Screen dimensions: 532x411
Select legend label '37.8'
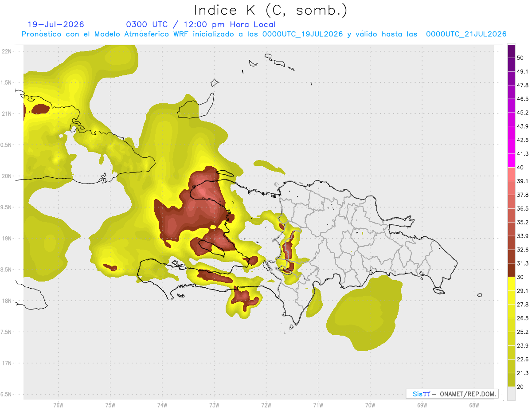[x=523, y=195]
